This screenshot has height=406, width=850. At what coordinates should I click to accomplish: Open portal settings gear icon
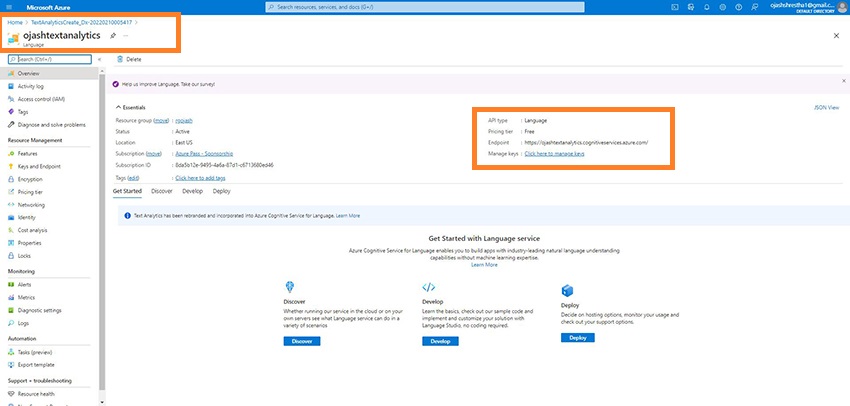click(x=723, y=7)
